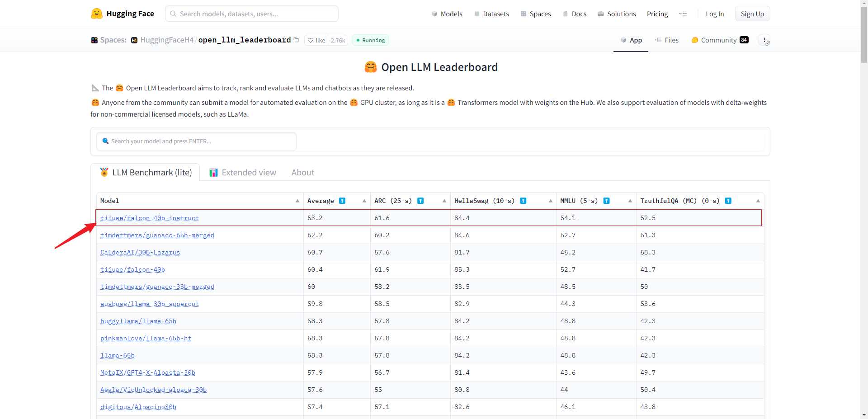Click the HuggingFaceH4 organization avatar icon
The height and width of the screenshot is (419, 868).
[134, 40]
